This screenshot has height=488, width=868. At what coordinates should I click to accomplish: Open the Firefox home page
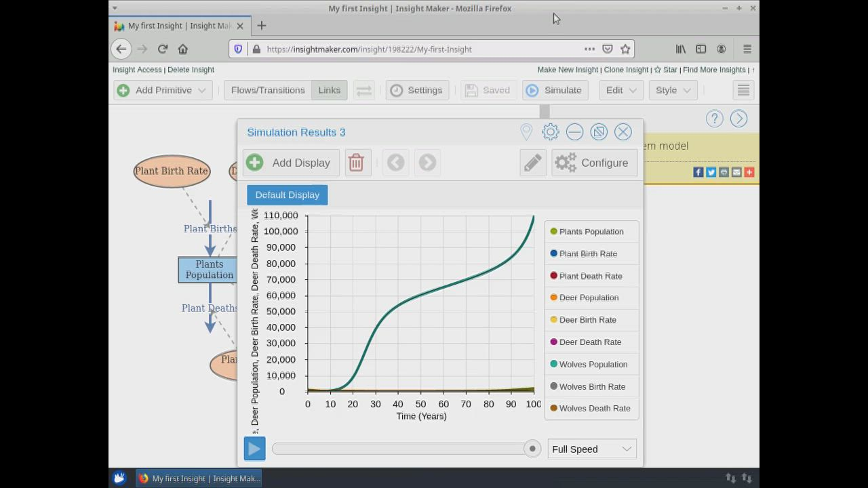tap(182, 49)
